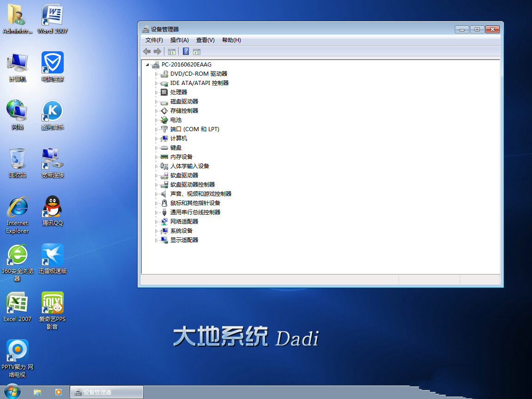Viewport: 532px width, 399px height.
Task: Click the show/hide console tree toolbar icon
Action: pyautogui.click(x=172, y=52)
